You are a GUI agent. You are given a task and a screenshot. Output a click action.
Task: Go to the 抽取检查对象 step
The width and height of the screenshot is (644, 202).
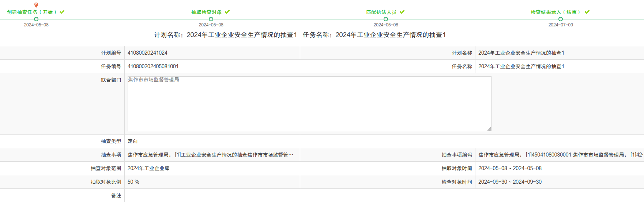pyautogui.click(x=207, y=12)
